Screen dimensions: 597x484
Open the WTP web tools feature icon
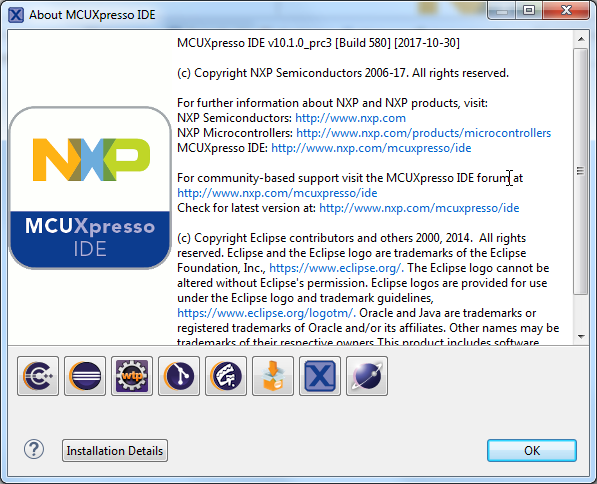132,376
